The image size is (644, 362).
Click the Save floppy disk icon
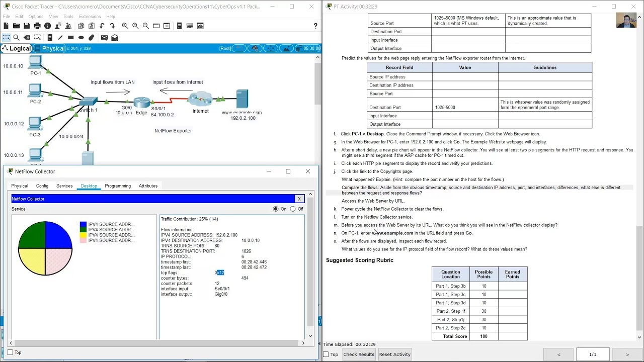pyautogui.click(x=27, y=26)
